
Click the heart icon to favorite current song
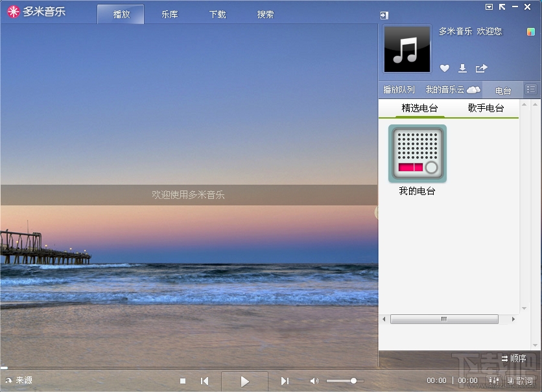tap(445, 69)
